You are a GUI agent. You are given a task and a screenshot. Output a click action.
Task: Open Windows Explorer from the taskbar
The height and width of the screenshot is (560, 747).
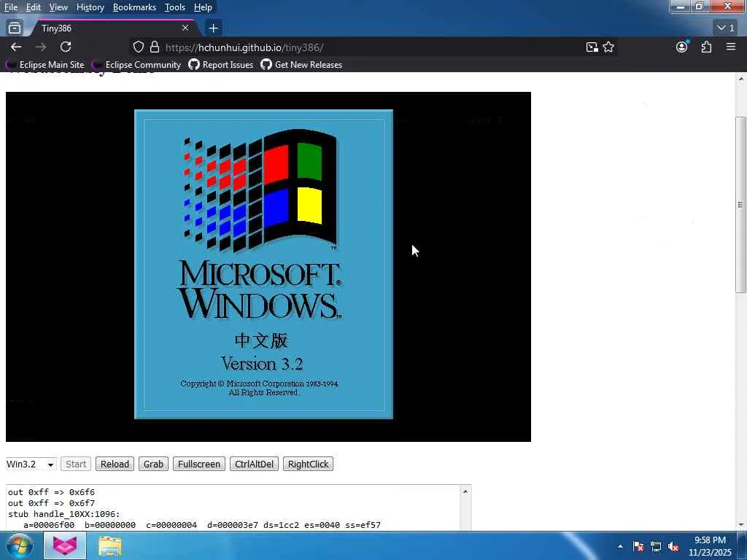coord(110,546)
